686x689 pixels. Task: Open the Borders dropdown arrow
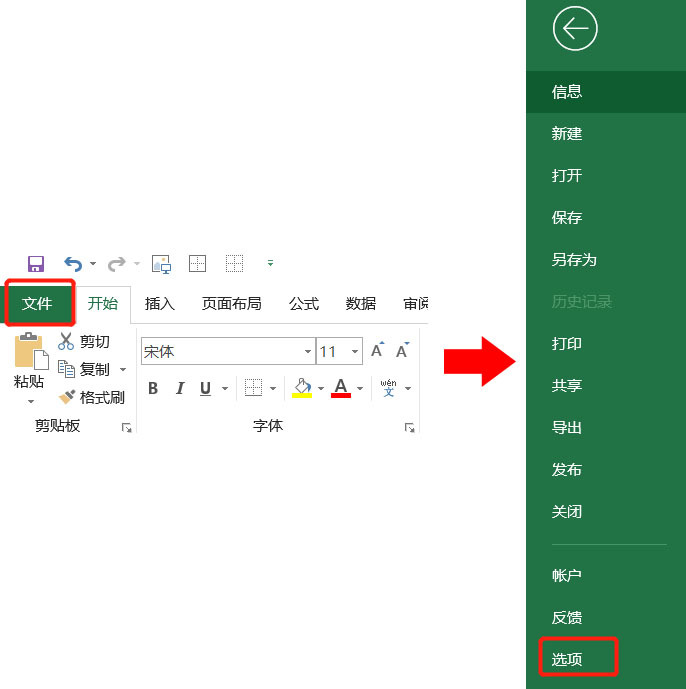click(x=273, y=389)
